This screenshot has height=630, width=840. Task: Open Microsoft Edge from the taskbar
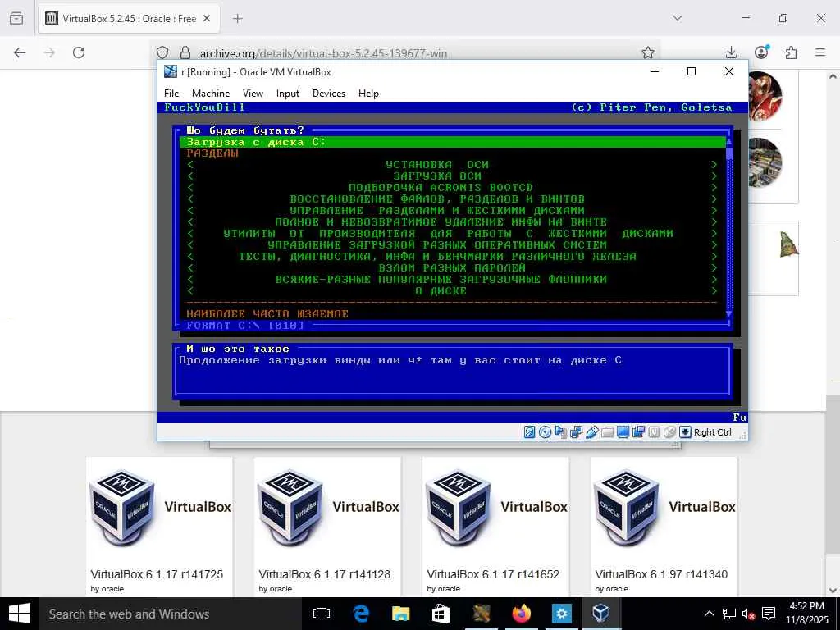361,614
